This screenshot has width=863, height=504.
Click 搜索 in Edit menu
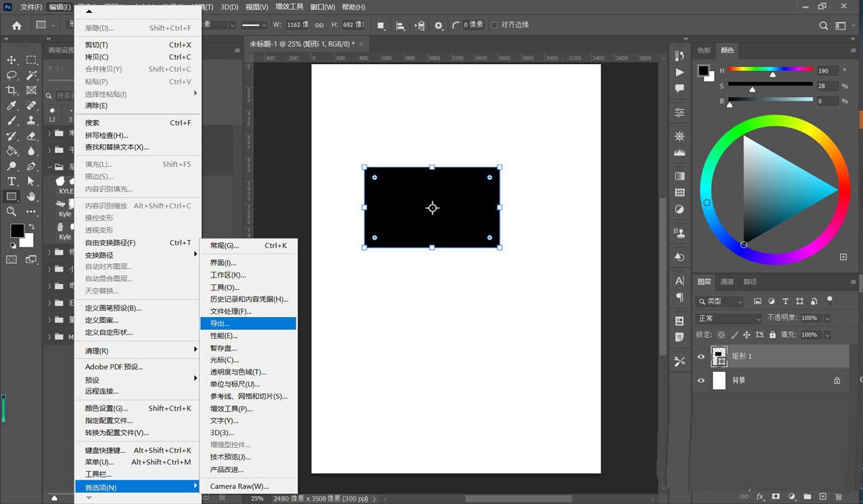coord(138,123)
